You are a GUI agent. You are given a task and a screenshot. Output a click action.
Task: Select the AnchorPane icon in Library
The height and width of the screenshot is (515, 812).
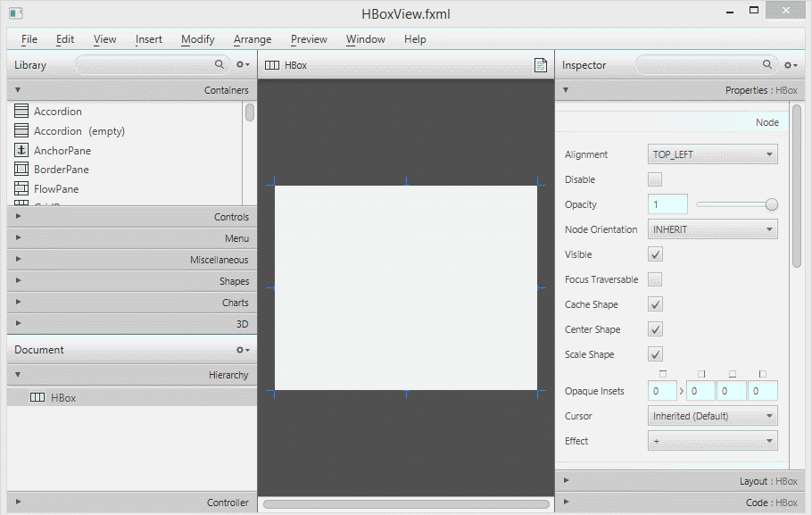(21, 150)
